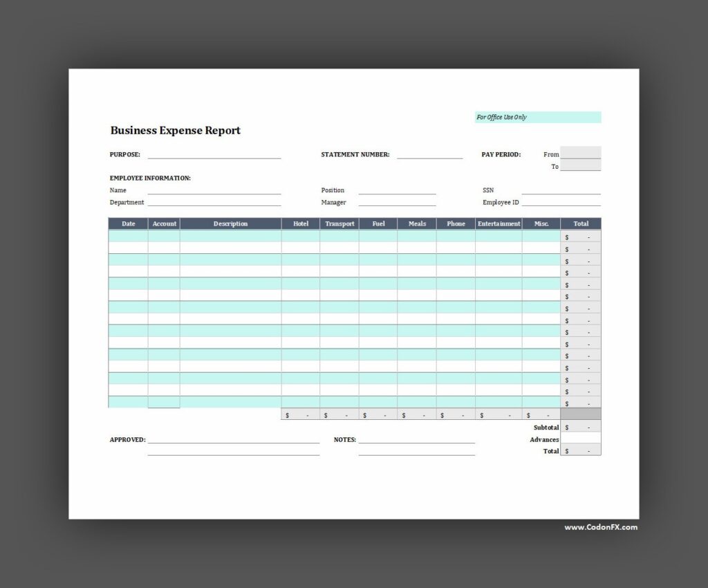Click the Purpose input line
Screen dimensions: 708x588
pos(214,154)
